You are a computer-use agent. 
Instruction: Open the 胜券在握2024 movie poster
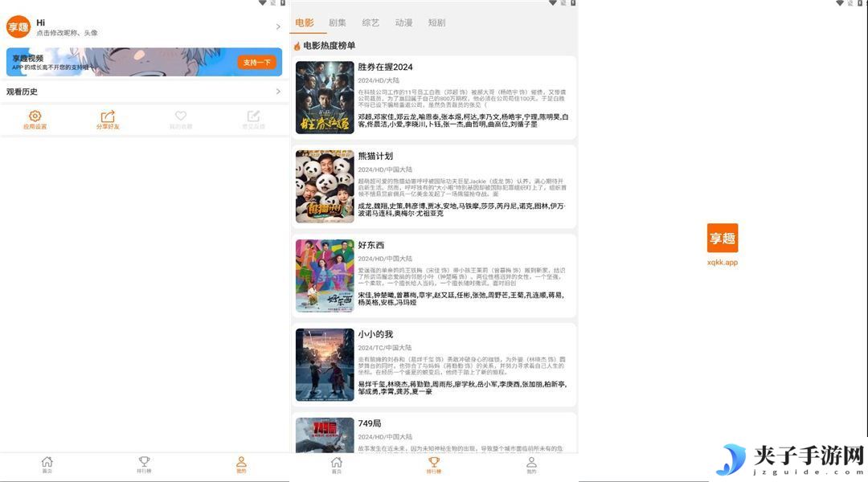pyautogui.click(x=325, y=97)
